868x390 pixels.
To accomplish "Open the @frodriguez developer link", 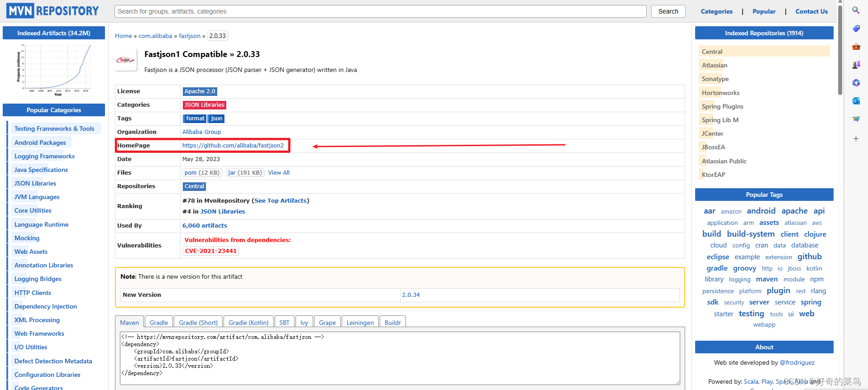I will (797, 363).
